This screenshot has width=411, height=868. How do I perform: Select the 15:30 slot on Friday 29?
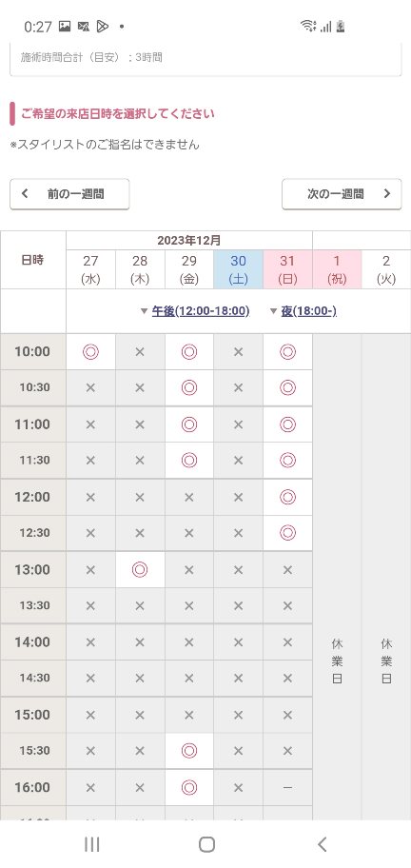[x=189, y=751]
